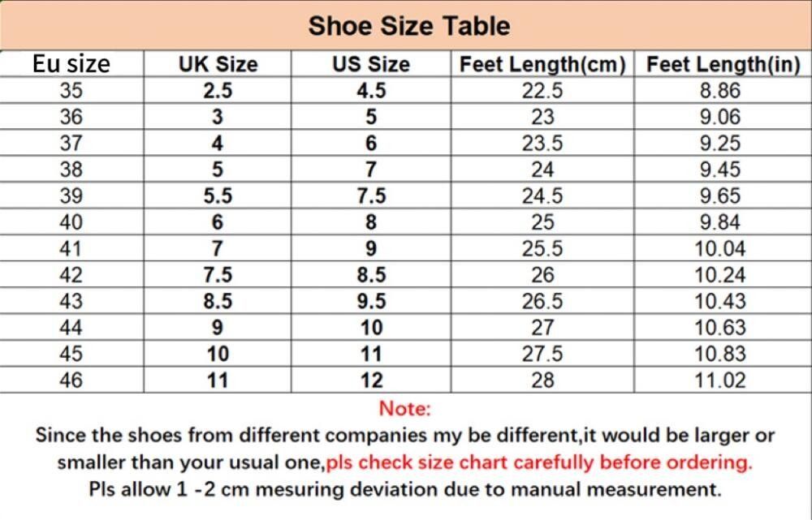The image size is (812, 520).
Task: Select the US size 12 cell
Action: (x=371, y=380)
